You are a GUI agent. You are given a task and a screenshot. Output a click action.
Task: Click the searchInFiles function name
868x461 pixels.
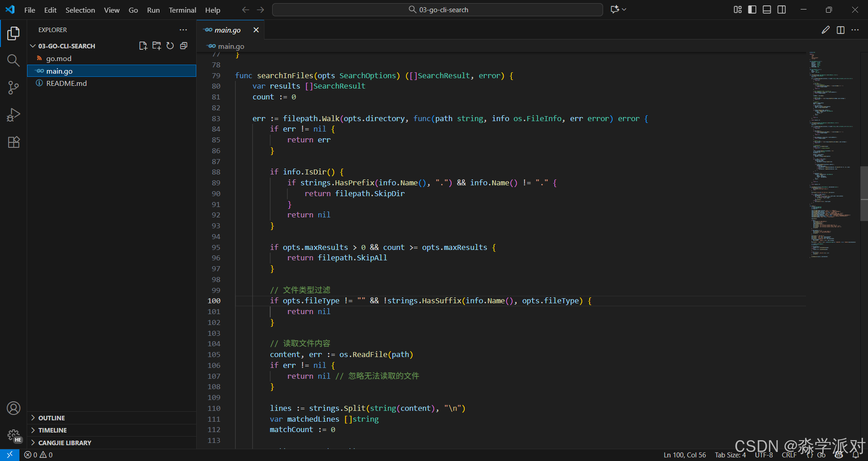click(285, 75)
